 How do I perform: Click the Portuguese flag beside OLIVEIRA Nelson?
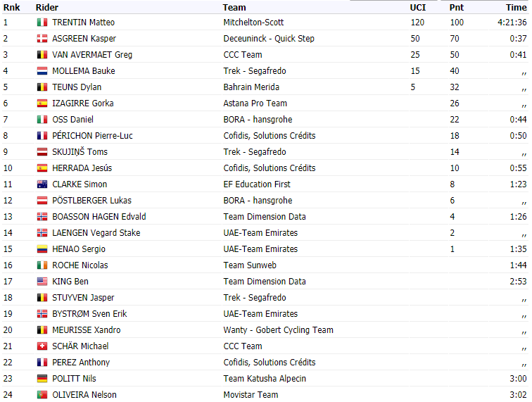point(42,395)
